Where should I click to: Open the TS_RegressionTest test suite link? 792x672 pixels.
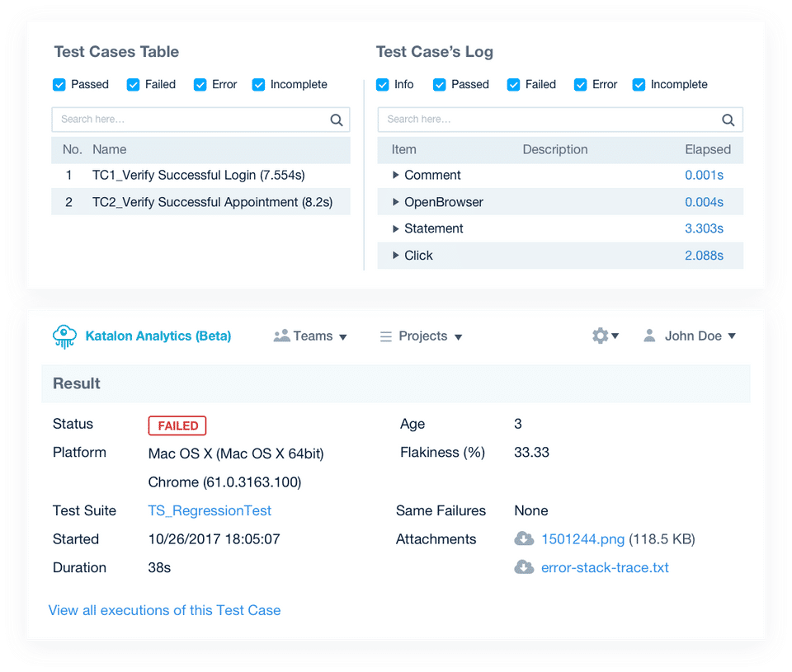pyautogui.click(x=210, y=511)
